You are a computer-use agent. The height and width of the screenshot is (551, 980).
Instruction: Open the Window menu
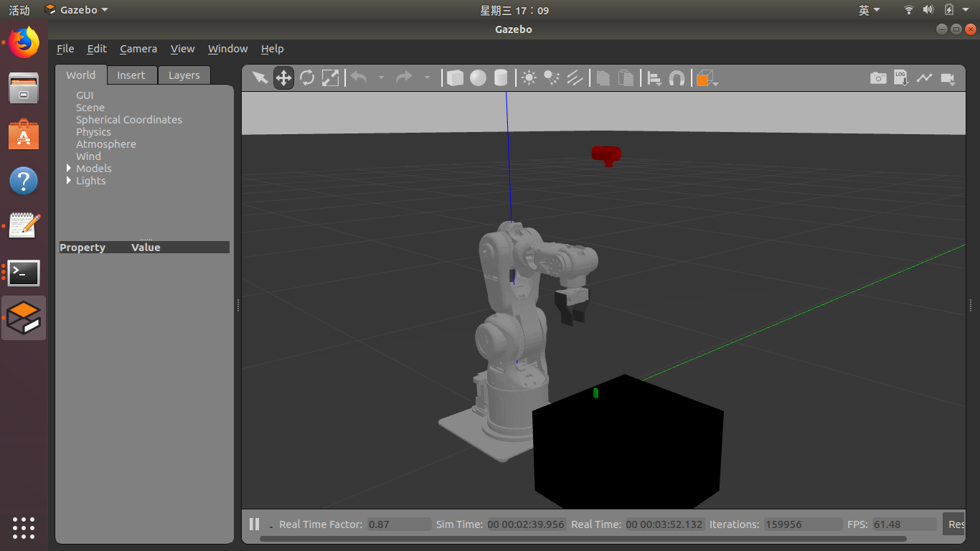[x=228, y=49]
